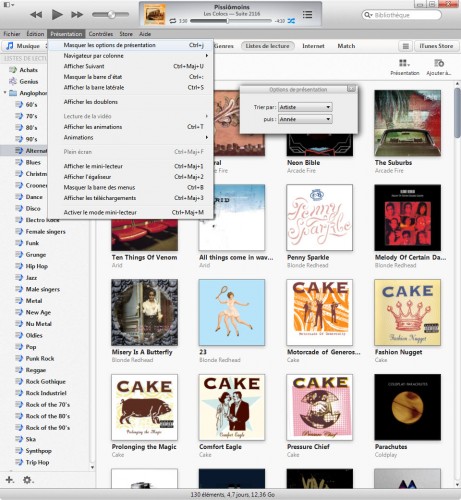Open the Fichier menu
Screen dimensions: 461x500
[12, 34]
